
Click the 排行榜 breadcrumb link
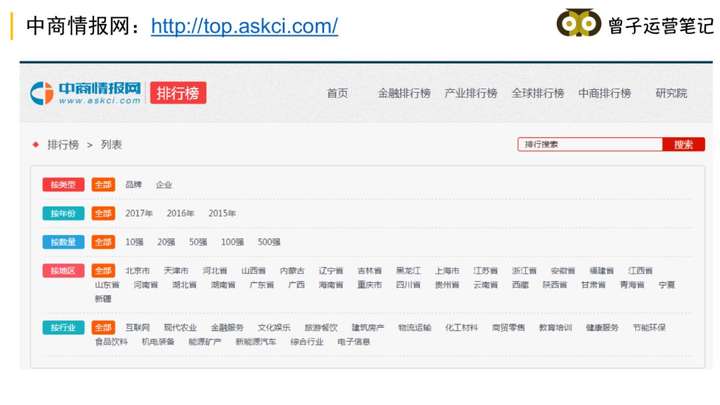[63, 145]
